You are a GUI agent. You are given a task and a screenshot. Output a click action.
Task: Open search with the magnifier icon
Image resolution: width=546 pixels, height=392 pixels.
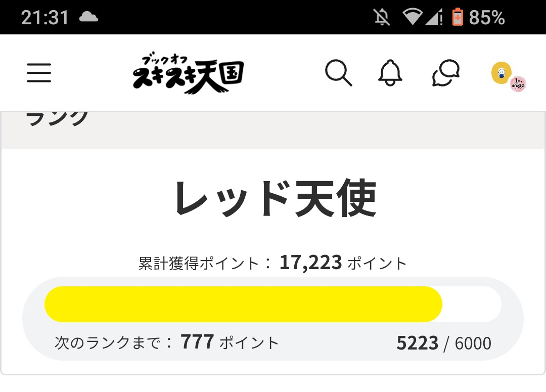coord(338,73)
